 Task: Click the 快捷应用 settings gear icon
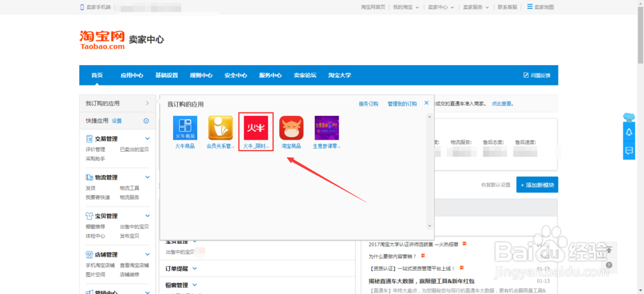tap(146, 121)
